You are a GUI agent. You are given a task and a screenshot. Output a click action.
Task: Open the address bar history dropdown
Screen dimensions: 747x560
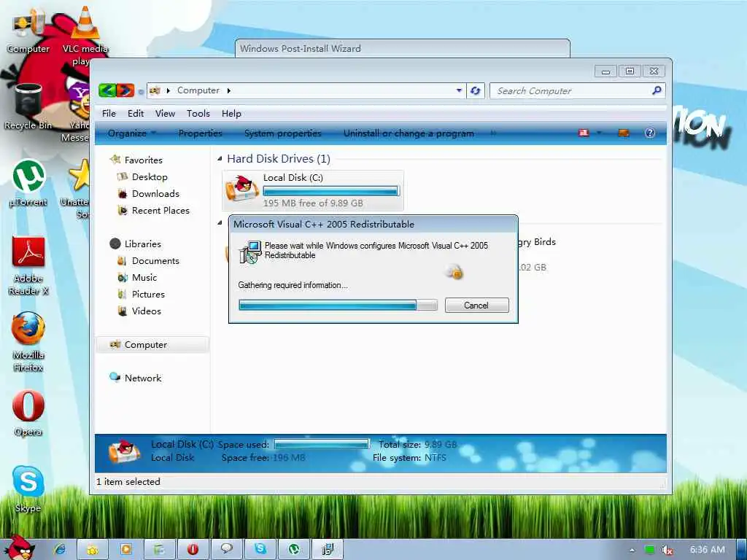pyautogui.click(x=459, y=90)
